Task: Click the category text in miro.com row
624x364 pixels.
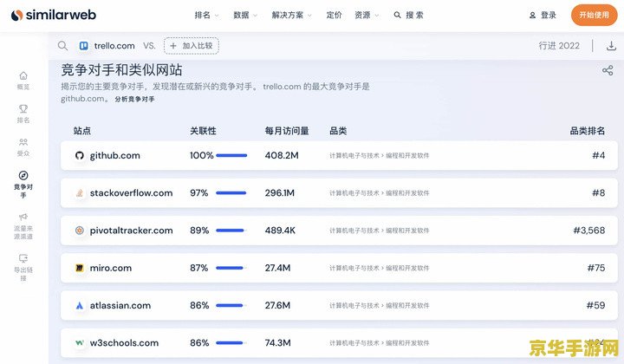Action: coord(380,268)
